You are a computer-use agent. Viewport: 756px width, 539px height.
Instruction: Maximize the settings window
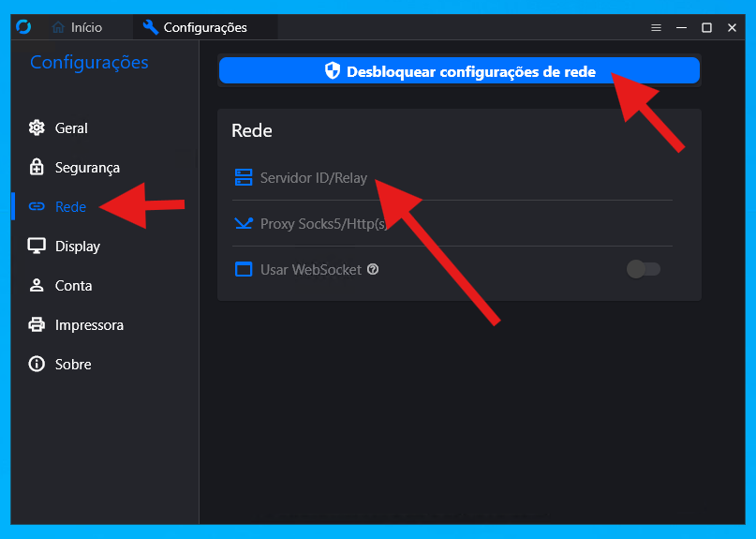[707, 27]
